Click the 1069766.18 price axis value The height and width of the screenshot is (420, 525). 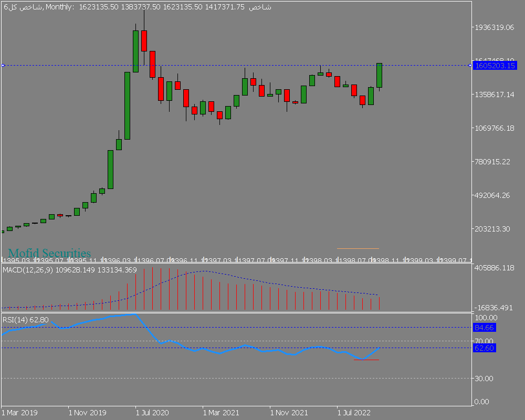pyautogui.click(x=493, y=128)
